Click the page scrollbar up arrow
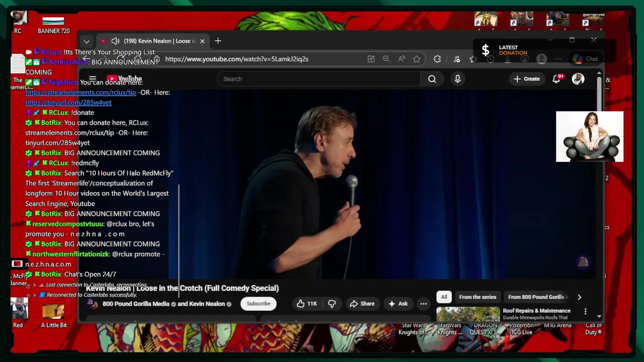Screen dimensions: 644x362 [x=599, y=74]
